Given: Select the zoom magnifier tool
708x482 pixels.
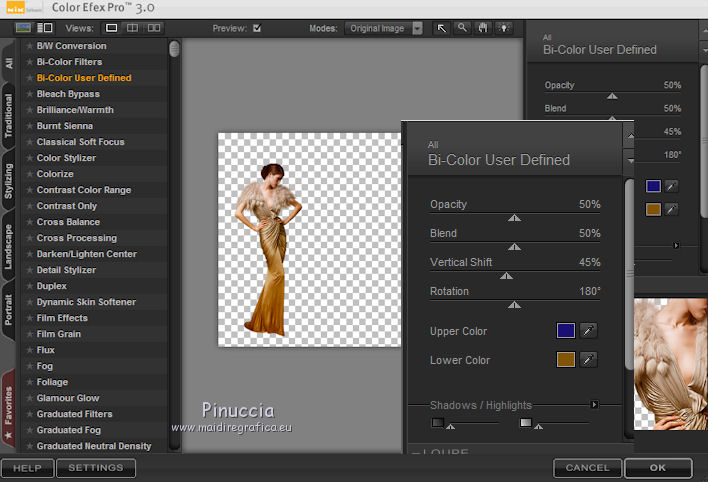Looking at the screenshot, I should (x=461, y=28).
